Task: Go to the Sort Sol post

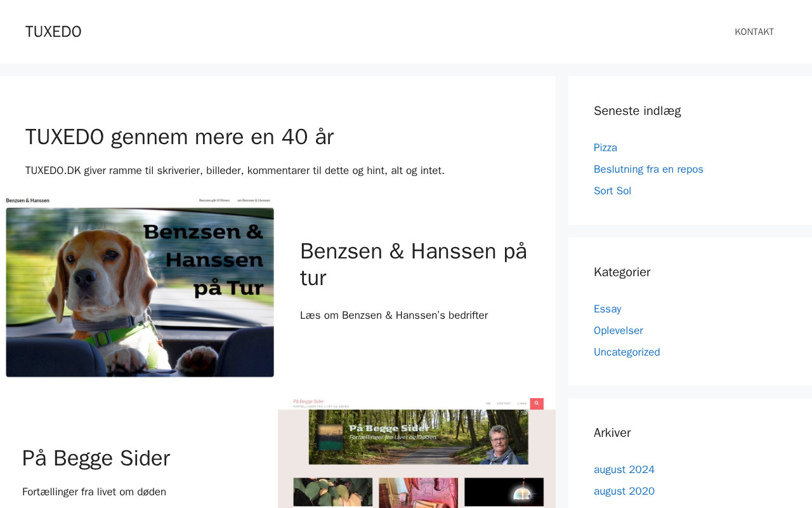Action: (612, 191)
